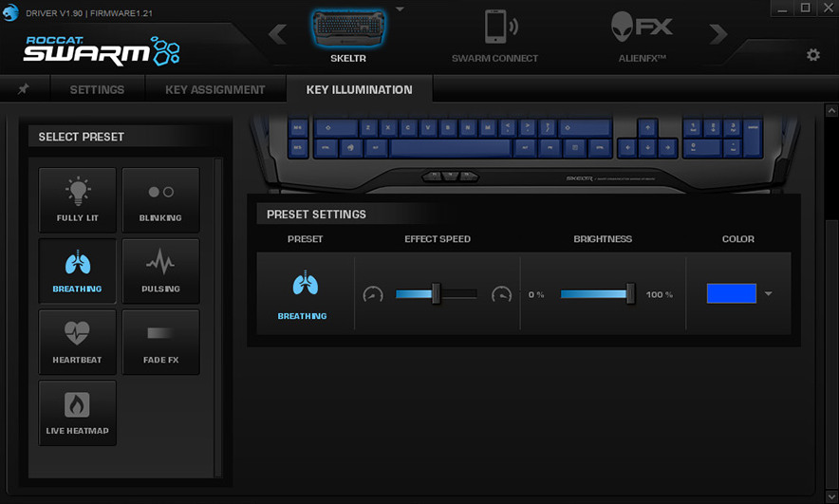Click the PRESET SETTINGS heading
The width and height of the screenshot is (839, 504).
(x=317, y=214)
